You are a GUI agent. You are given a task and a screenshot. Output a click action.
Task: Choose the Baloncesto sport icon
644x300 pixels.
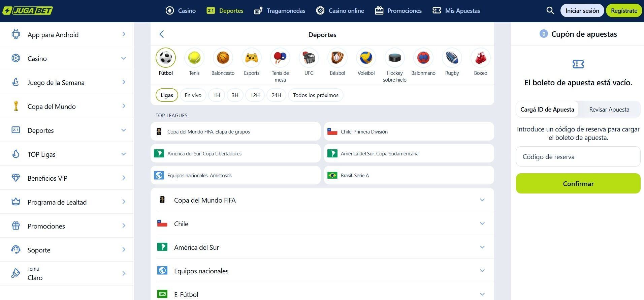pos(223,58)
